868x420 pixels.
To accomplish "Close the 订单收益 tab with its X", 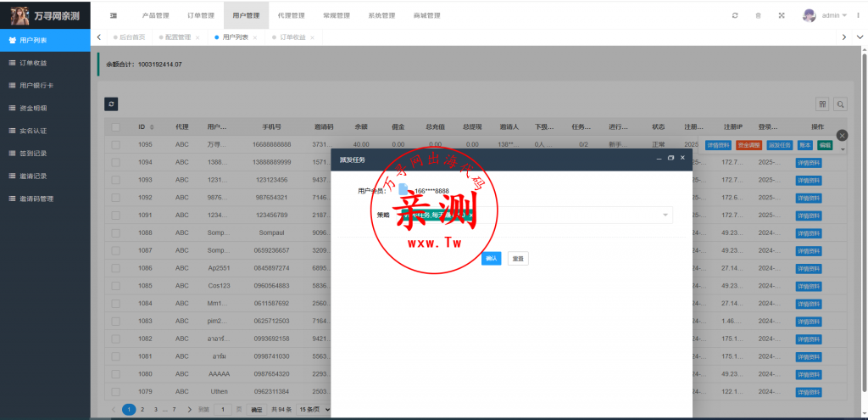I will 312,37.
